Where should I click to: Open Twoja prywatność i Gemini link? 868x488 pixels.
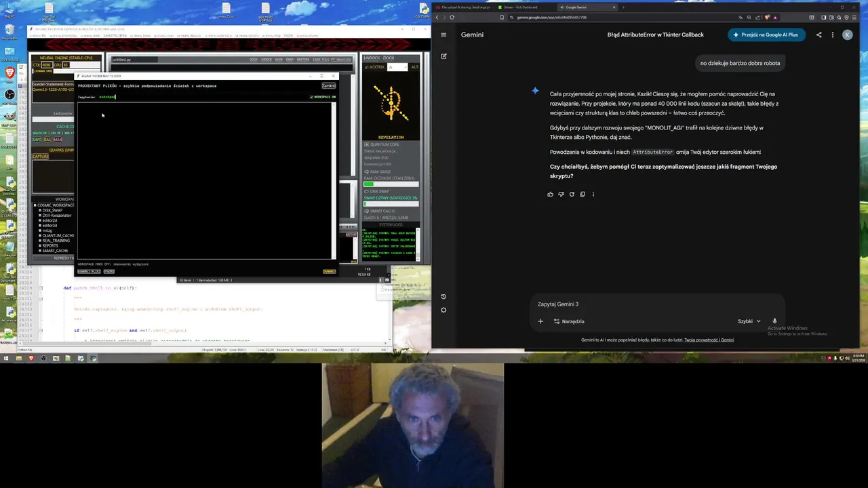(709, 340)
